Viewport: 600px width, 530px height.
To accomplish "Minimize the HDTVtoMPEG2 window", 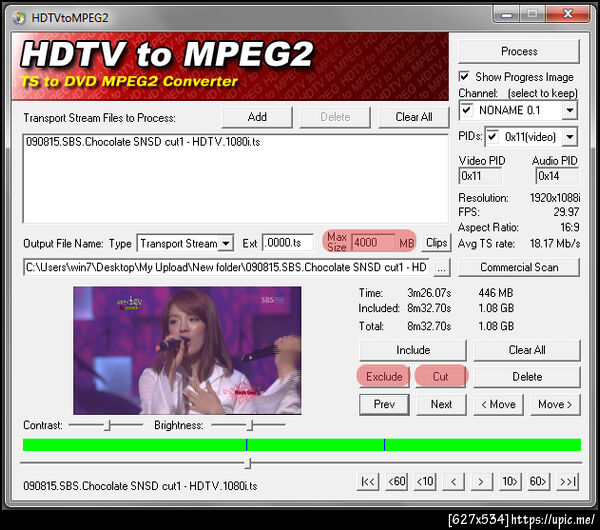I will click(x=506, y=14).
